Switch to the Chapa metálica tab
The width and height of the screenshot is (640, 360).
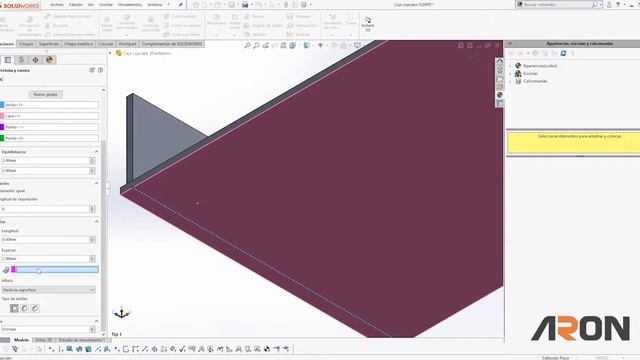click(x=78, y=44)
